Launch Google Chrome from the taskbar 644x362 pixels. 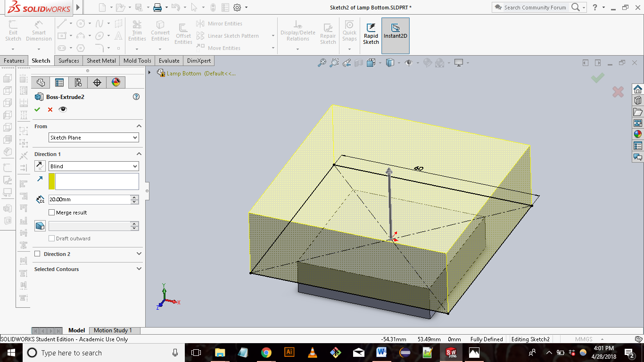266,353
